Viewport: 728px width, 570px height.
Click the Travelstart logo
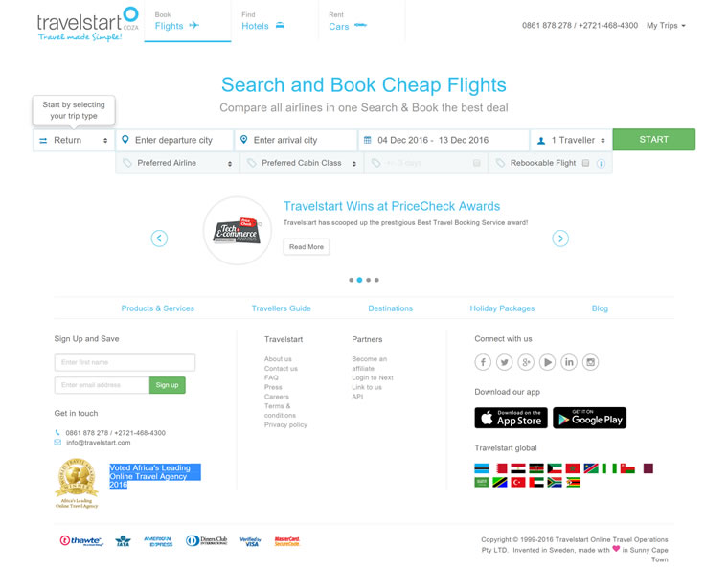[87, 24]
